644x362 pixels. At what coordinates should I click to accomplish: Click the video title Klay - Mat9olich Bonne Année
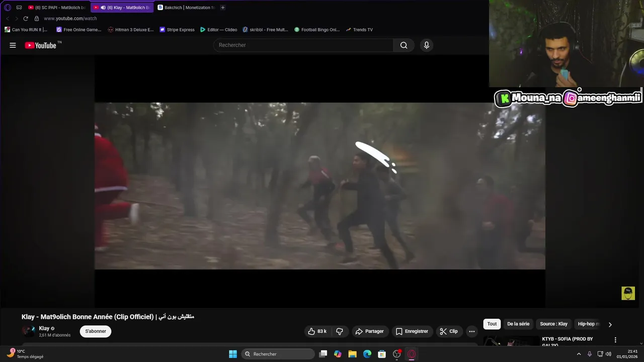(108, 317)
